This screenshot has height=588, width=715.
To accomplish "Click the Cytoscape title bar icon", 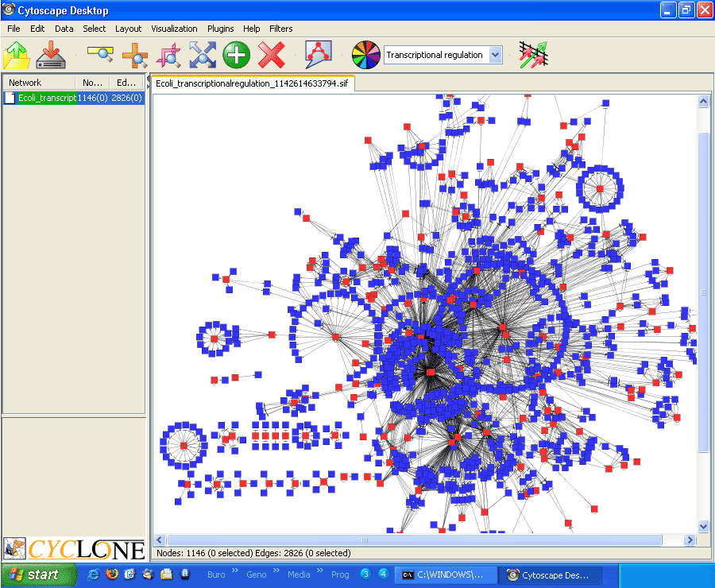I will click(8, 10).
